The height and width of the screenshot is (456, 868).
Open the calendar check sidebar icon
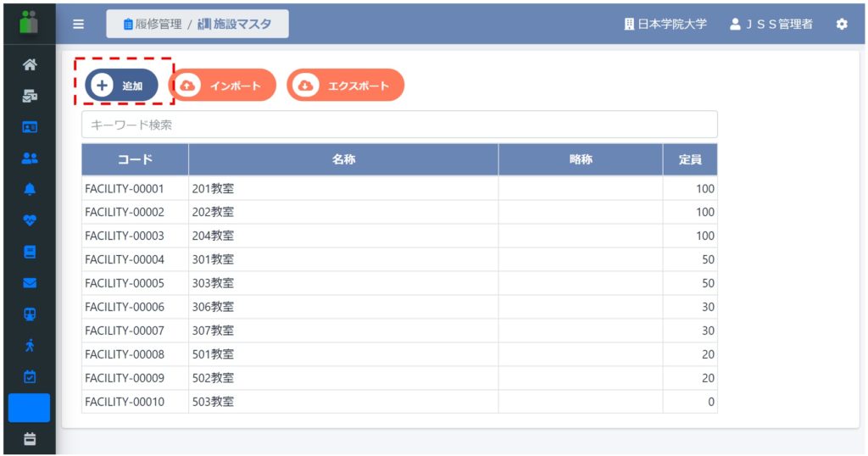[30, 377]
